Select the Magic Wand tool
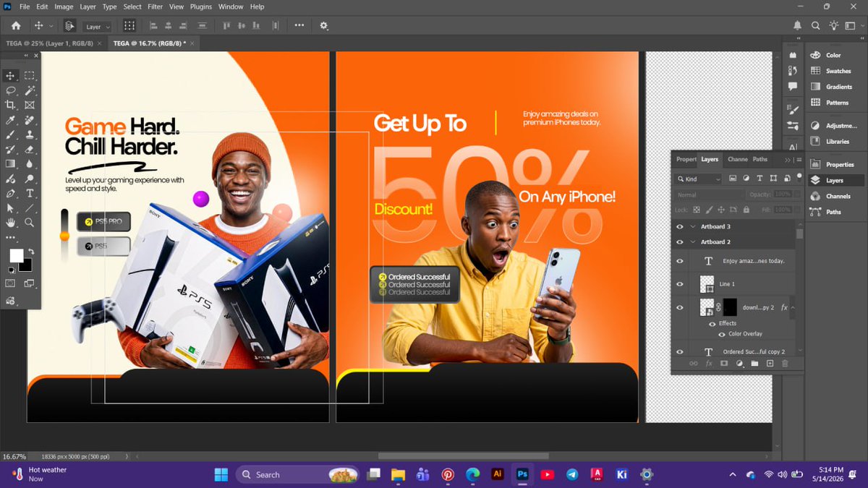Screen dimensions: 868x488 pos(30,90)
